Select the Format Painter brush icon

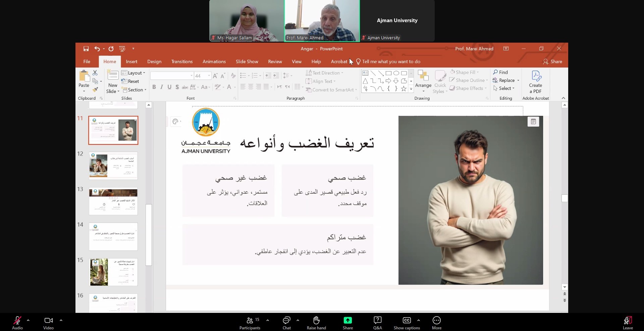coord(95,90)
